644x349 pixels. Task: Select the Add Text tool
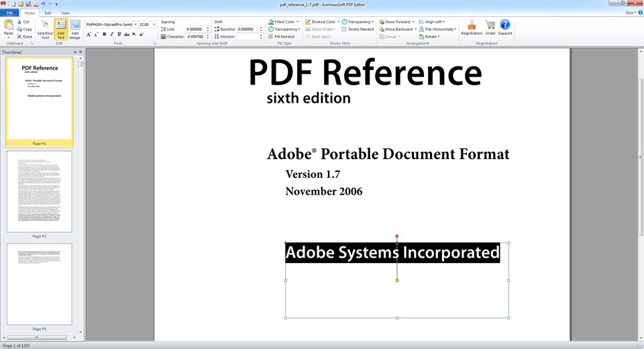60,30
